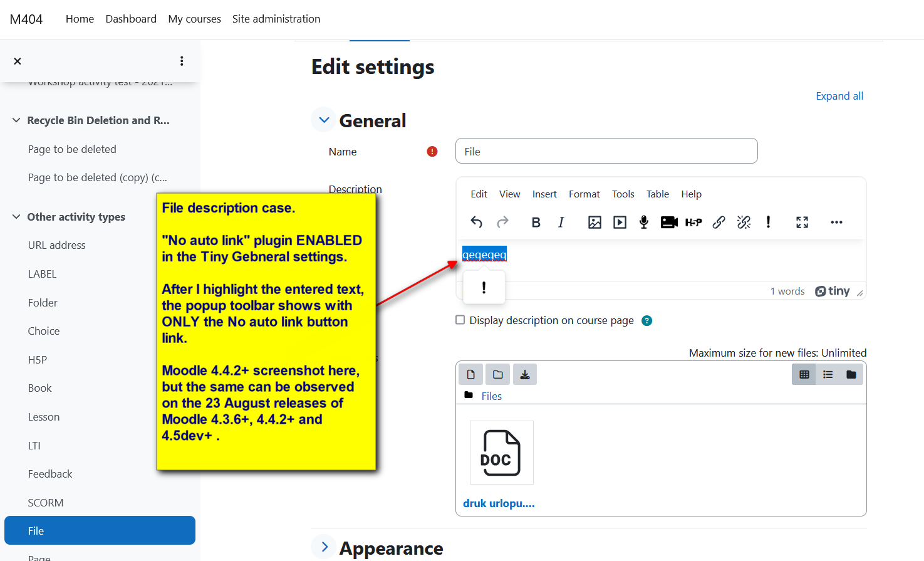Click the Tiny logo in status bar
Screen dimensions: 924x561
pyautogui.click(x=833, y=291)
